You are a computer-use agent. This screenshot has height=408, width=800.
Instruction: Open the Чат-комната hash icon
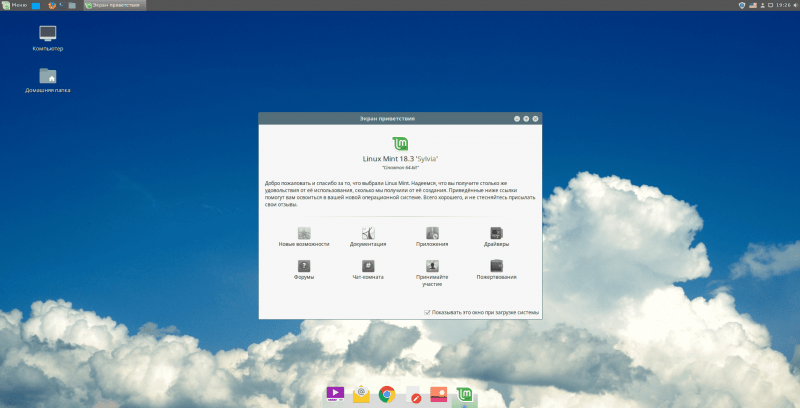pos(368,266)
